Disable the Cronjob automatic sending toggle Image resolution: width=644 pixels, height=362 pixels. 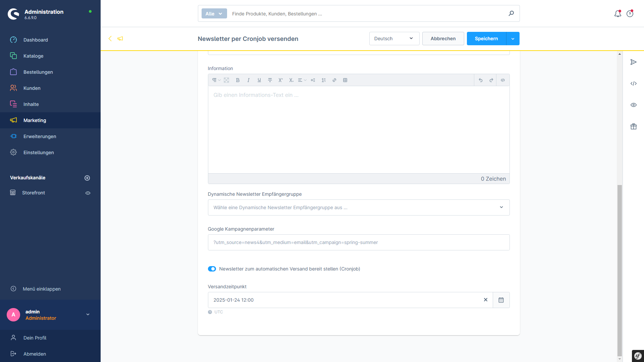(x=212, y=269)
